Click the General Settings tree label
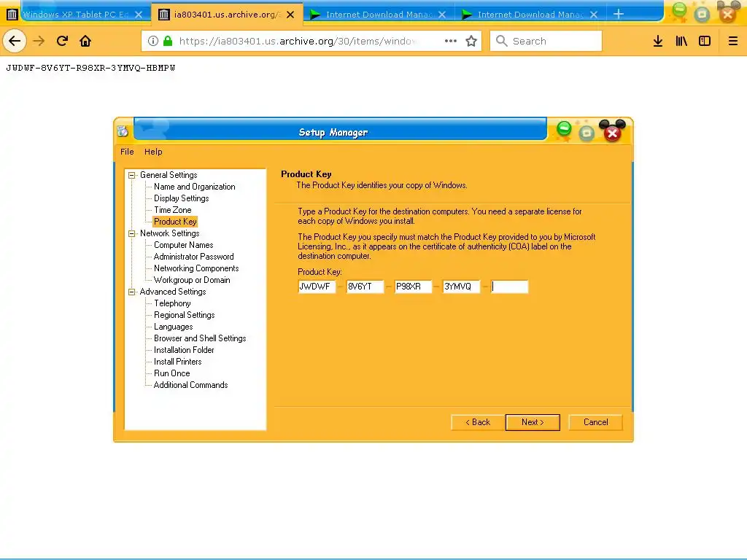747x560 pixels. [x=169, y=175]
